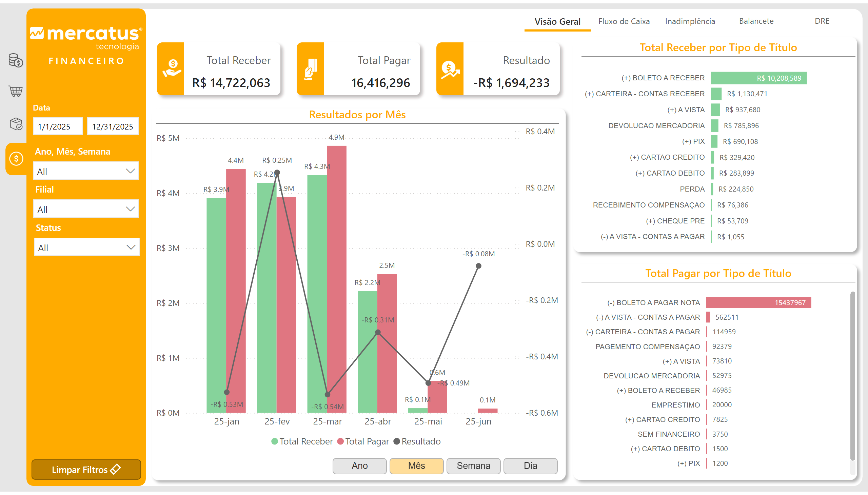The width and height of the screenshot is (868, 495).
Task: Select the Dia period toggle
Action: 530,466
